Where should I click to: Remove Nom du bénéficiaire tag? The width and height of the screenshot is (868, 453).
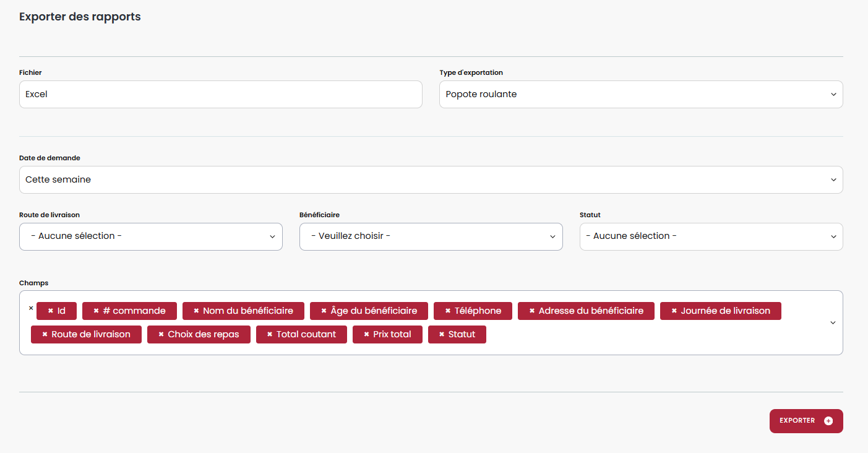(x=196, y=311)
